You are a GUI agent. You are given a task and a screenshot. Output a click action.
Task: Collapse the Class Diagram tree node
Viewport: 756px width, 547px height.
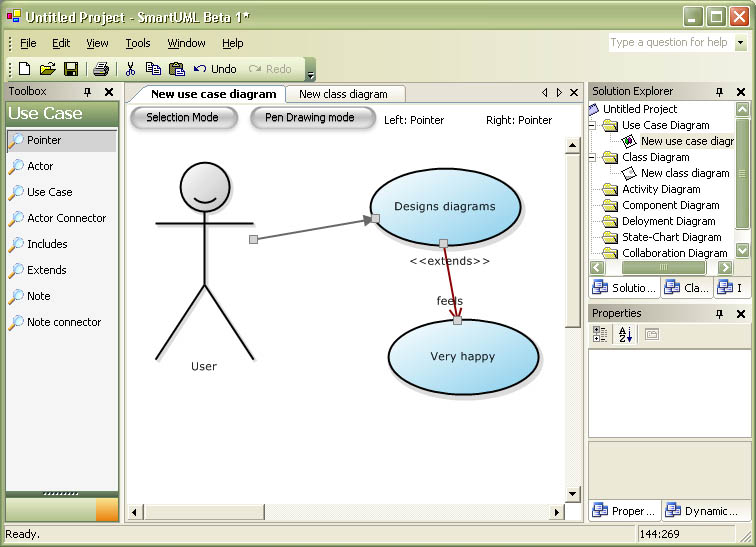(593, 158)
